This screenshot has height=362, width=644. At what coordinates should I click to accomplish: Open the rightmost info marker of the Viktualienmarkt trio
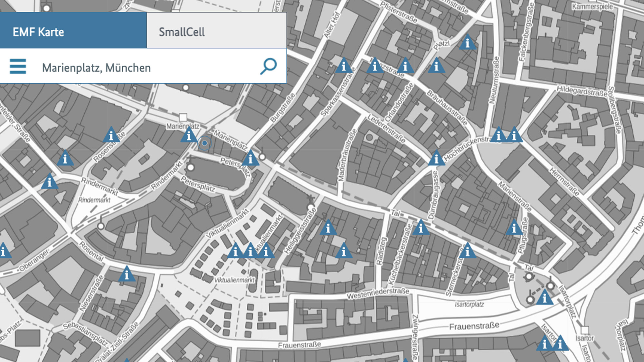(x=266, y=250)
